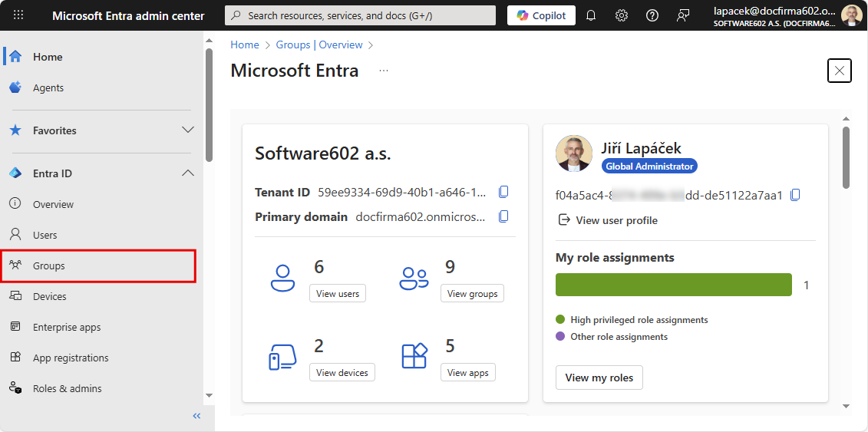The width and height of the screenshot is (868, 432).
Task: Click View user profile link
Action: [608, 220]
